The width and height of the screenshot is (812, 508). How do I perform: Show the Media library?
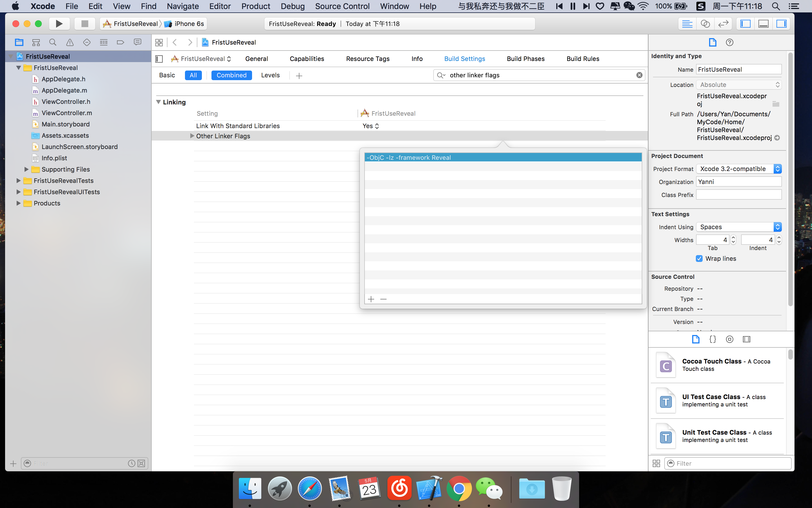click(x=747, y=339)
